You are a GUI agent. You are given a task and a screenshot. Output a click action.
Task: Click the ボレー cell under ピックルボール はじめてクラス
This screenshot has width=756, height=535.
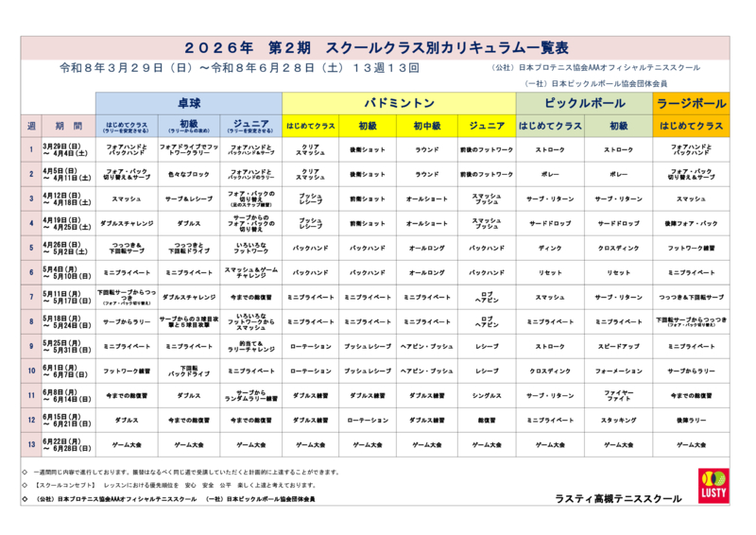coord(550,174)
